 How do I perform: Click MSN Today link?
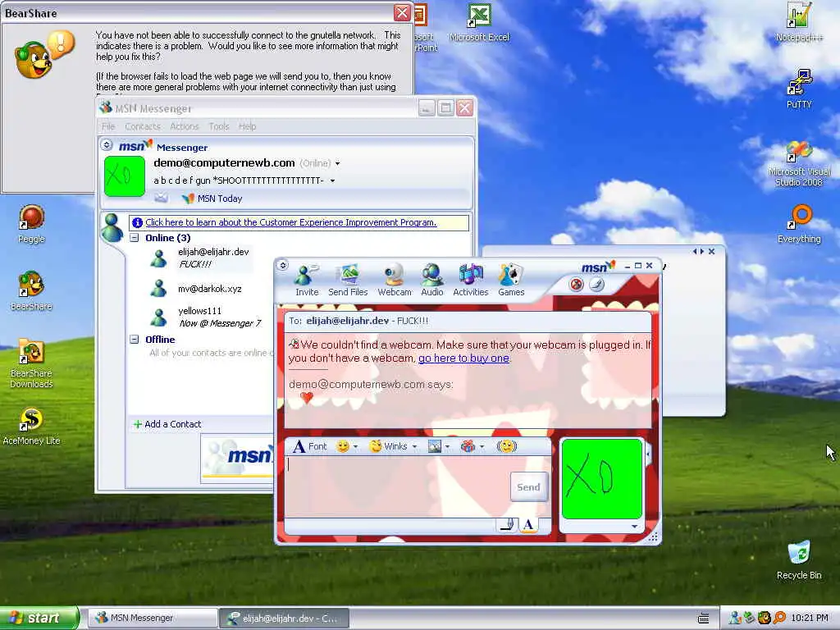point(212,199)
